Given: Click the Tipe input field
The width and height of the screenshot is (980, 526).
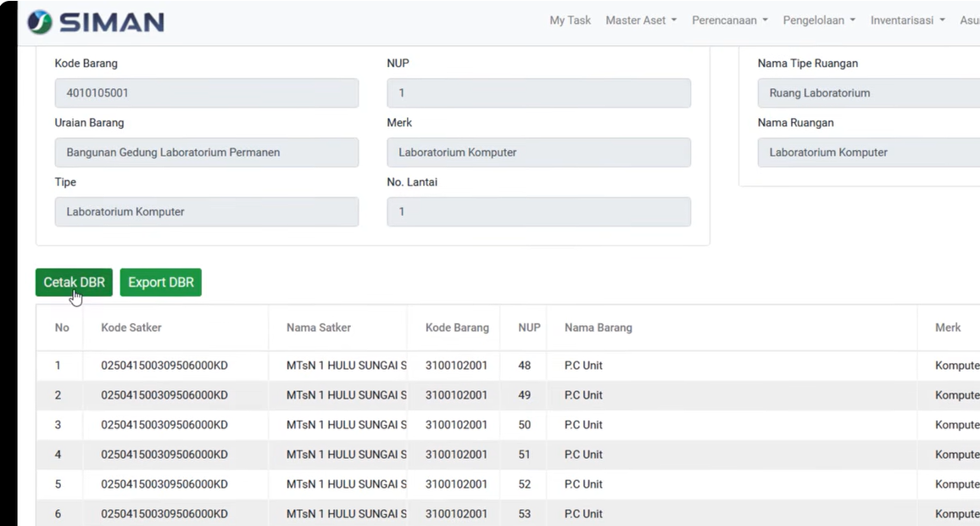Looking at the screenshot, I should coord(206,211).
